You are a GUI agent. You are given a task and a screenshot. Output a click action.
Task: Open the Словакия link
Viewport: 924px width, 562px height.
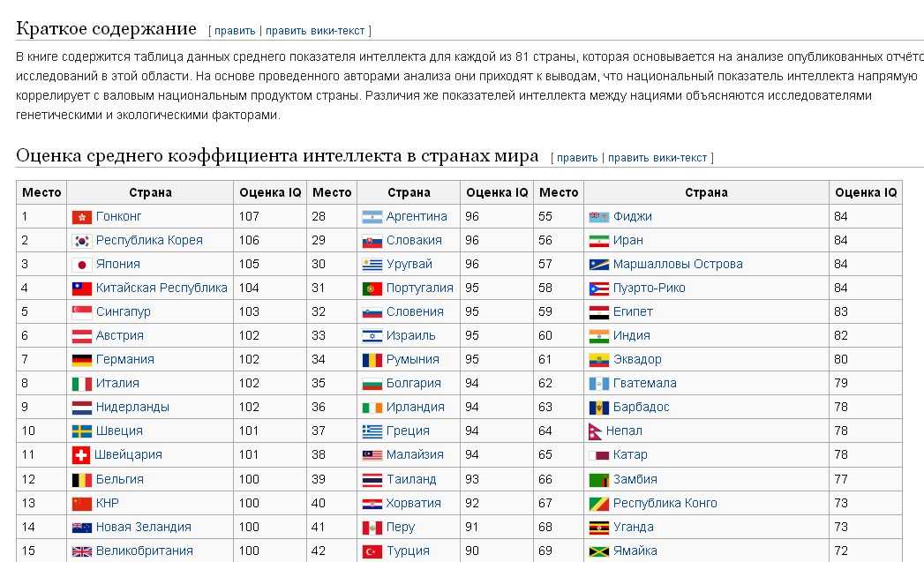[414, 240]
